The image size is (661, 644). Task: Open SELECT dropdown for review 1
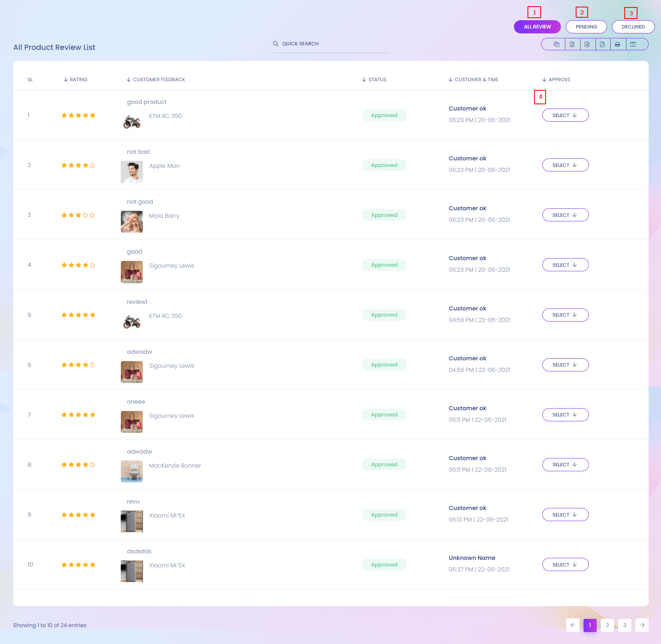(565, 115)
